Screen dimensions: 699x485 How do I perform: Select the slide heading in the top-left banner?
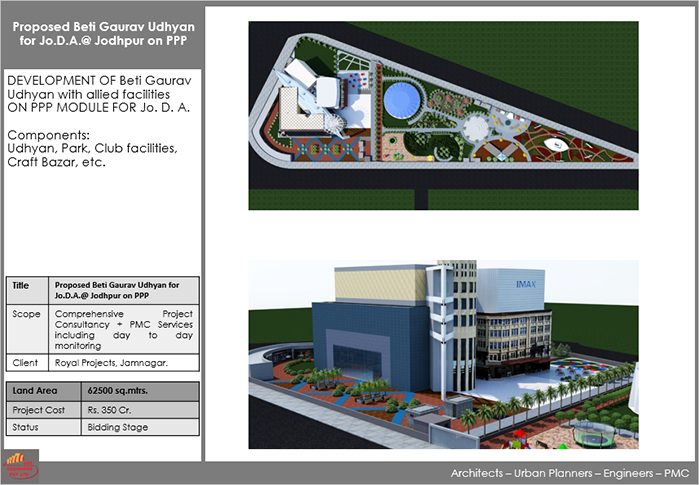pos(101,30)
